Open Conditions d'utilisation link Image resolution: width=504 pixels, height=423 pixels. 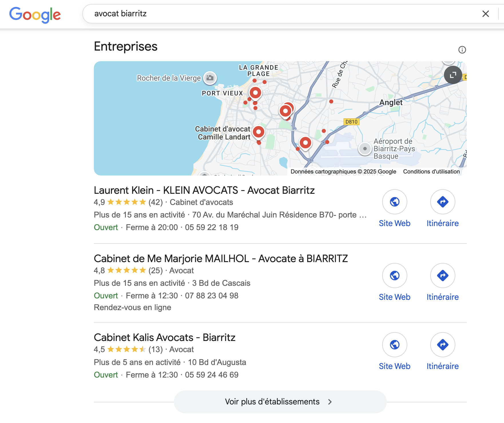pos(431,171)
